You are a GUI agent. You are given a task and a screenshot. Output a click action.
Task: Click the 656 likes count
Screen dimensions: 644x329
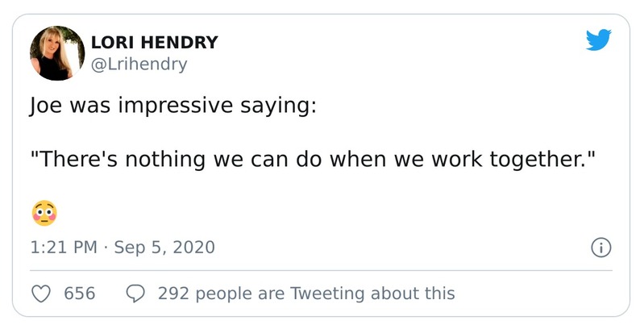click(80, 294)
